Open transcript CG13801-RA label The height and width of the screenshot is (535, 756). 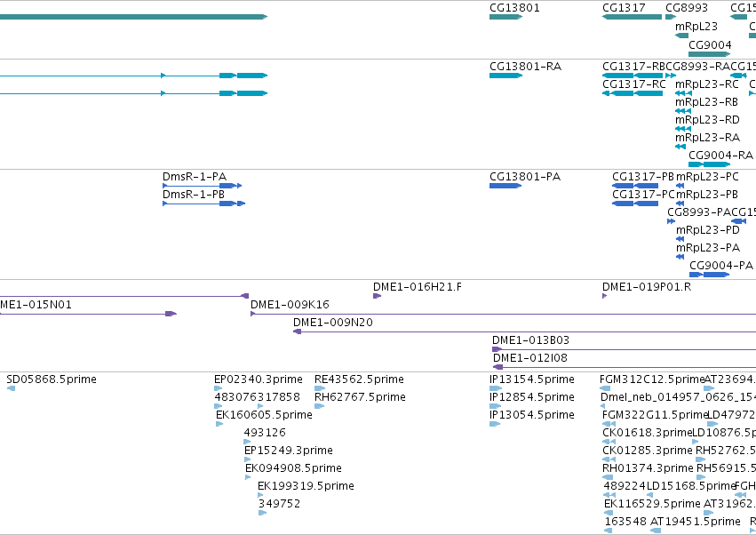(526, 66)
